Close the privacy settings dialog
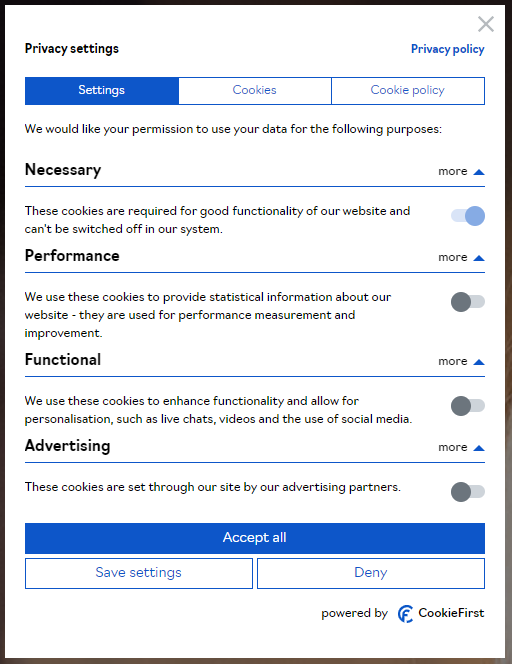 486,24
